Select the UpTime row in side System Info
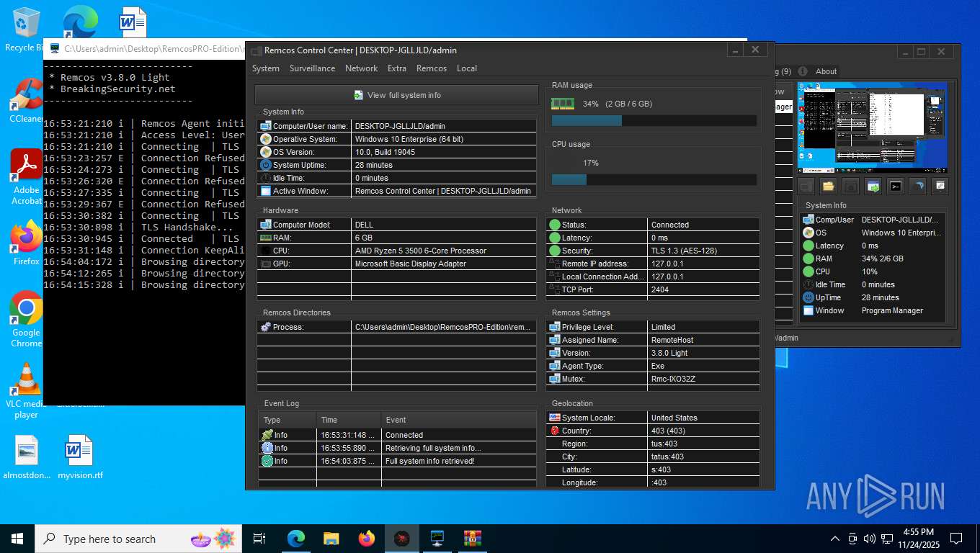Image resolution: width=980 pixels, height=553 pixels. coord(872,297)
